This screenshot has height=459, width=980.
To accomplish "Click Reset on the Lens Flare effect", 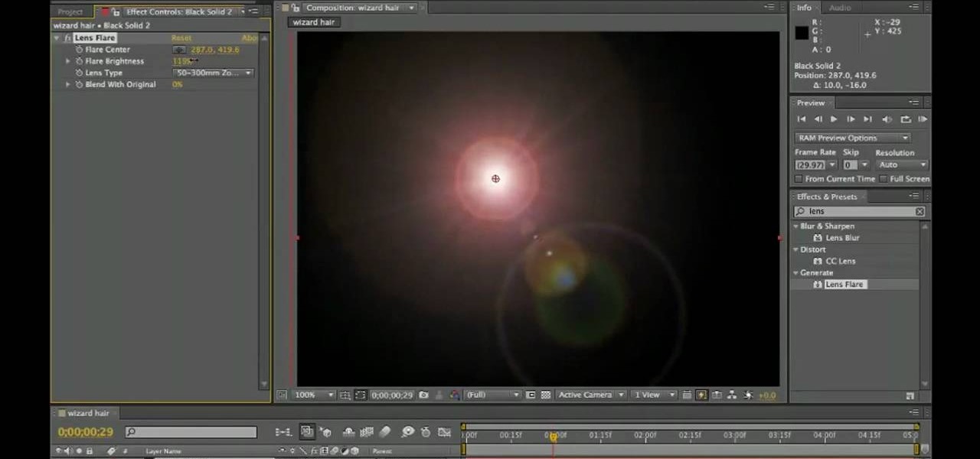I will point(181,37).
